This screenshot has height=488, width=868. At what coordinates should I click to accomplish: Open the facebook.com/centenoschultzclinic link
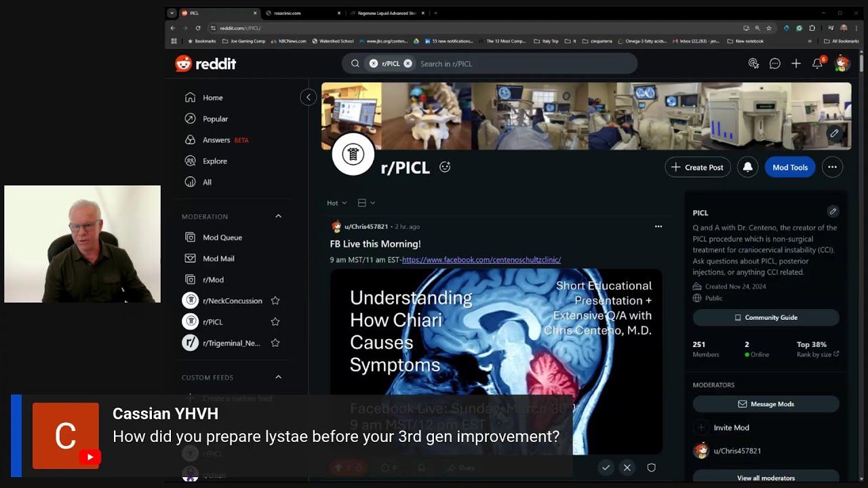481,260
